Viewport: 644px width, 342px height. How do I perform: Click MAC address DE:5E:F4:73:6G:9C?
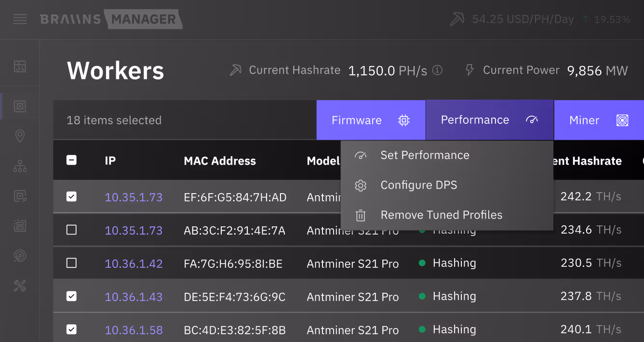234,297
